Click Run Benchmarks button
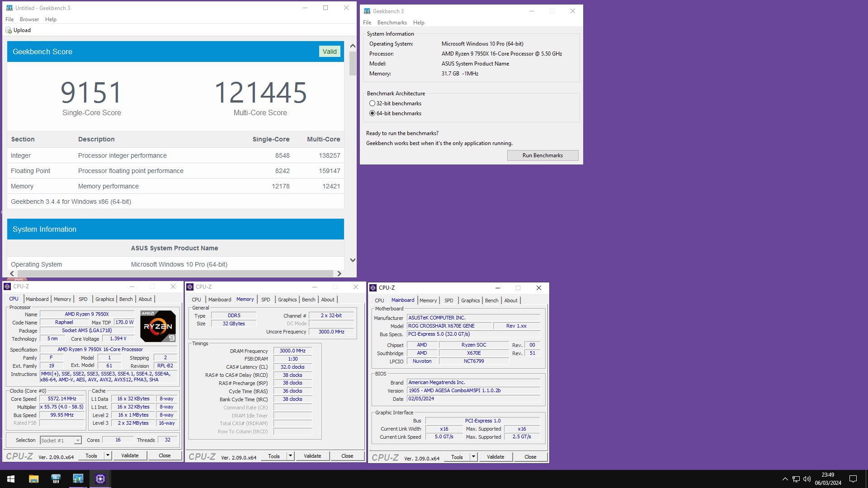 click(542, 155)
